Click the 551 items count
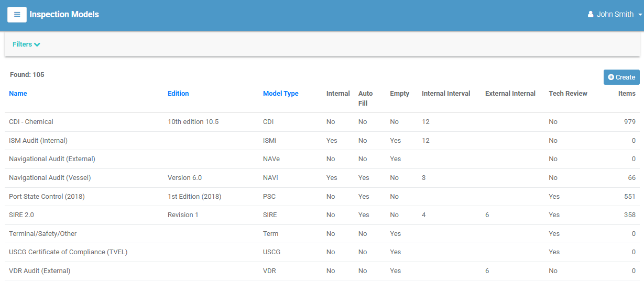The width and height of the screenshot is (644, 283). [630, 197]
